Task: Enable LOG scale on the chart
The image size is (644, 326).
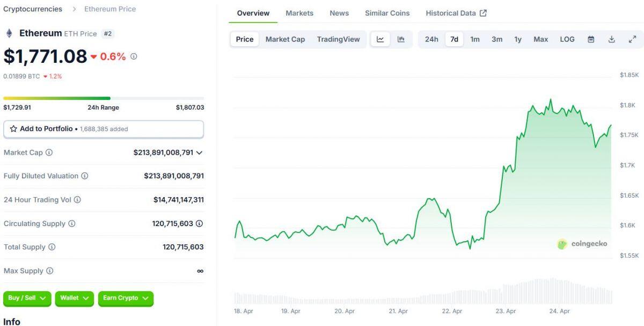Action: pyautogui.click(x=567, y=39)
